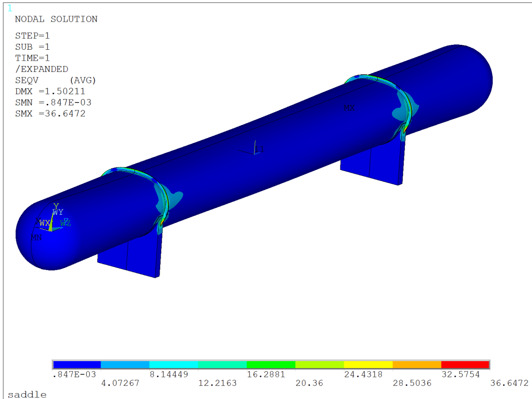Click the legend value 4.07267

(x=120, y=383)
